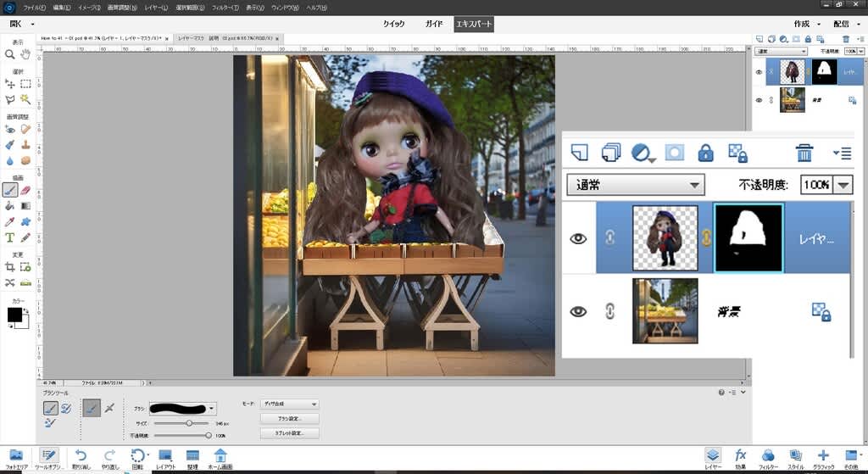868x474 pixels.
Task: Open the mode dropdown in tool options
Action: click(291, 404)
